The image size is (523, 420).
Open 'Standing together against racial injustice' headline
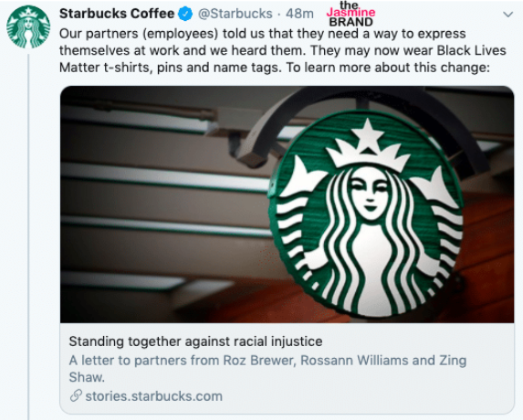point(195,341)
